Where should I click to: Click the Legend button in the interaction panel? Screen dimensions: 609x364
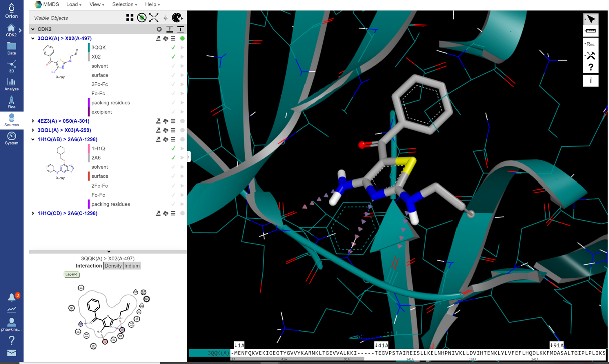coord(71,274)
